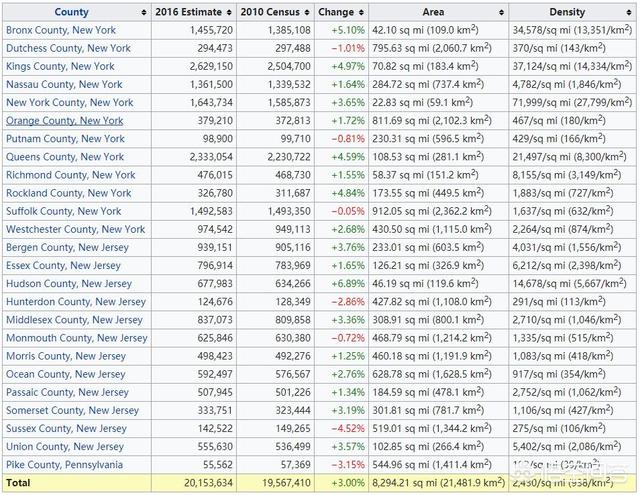Go to Queens County, New York
The width and height of the screenshot is (640, 495).
66,156
